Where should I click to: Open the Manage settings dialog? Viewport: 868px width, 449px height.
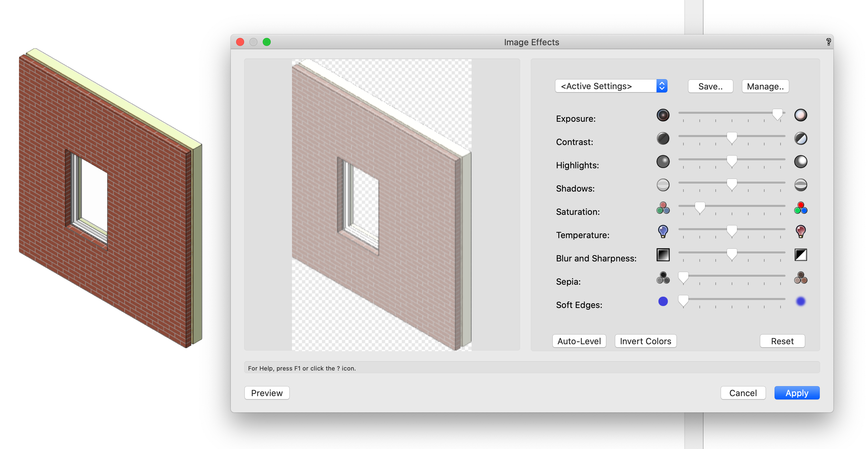[x=765, y=86]
